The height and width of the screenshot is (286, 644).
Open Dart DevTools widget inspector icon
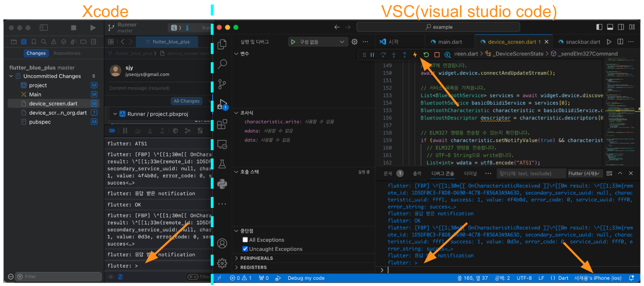click(x=447, y=54)
